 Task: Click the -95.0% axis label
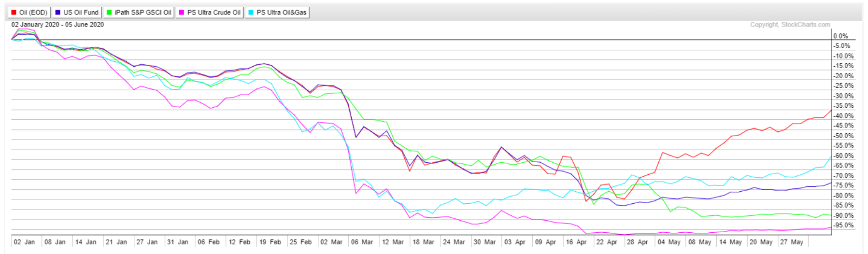(x=843, y=226)
